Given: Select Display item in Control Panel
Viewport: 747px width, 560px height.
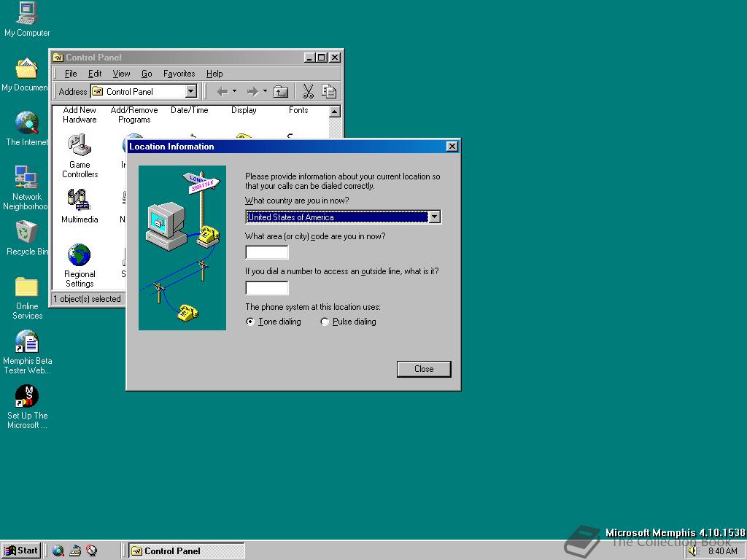Looking at the screenshot, I should 244,110.
